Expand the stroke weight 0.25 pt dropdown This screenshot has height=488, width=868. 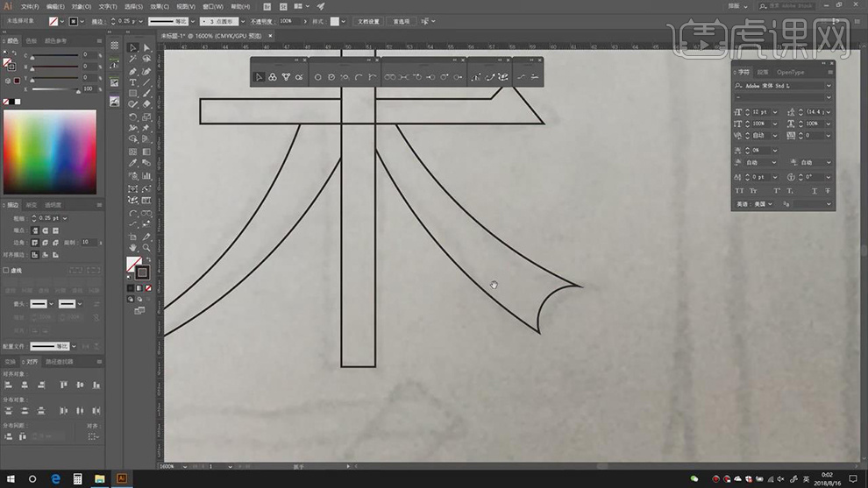pyautogui.click(x=134, y=21)
